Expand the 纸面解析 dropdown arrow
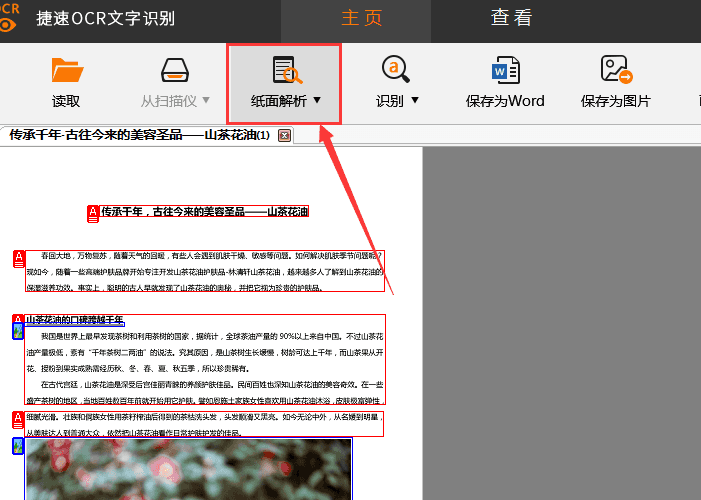701x500 pixels. 317,101
